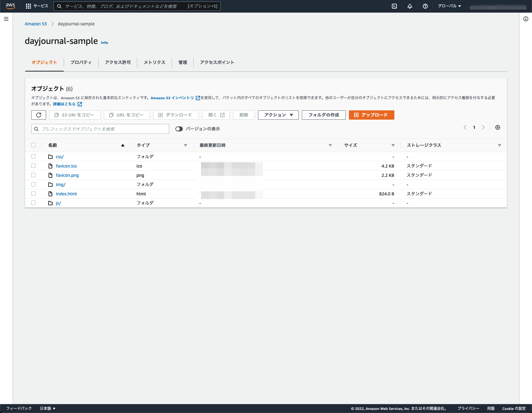This screenshot has height=413, width=532.
Task: Click the フィードバック footer link
Action: 19,408
